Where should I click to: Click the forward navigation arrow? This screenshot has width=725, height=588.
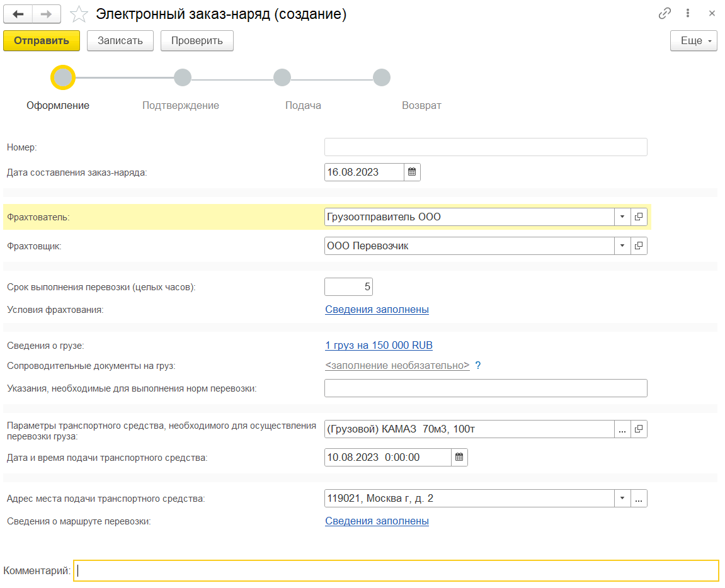46,14
